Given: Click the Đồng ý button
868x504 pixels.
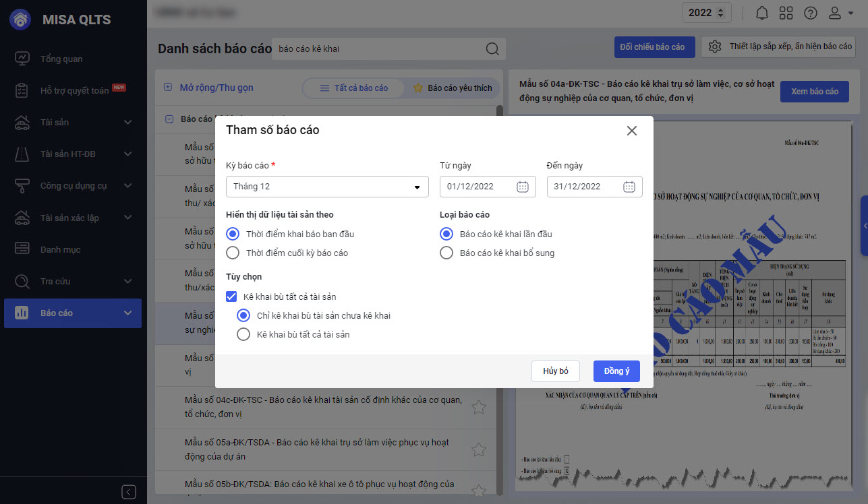Looking at the screenshot, I should (x=616, y=371).
